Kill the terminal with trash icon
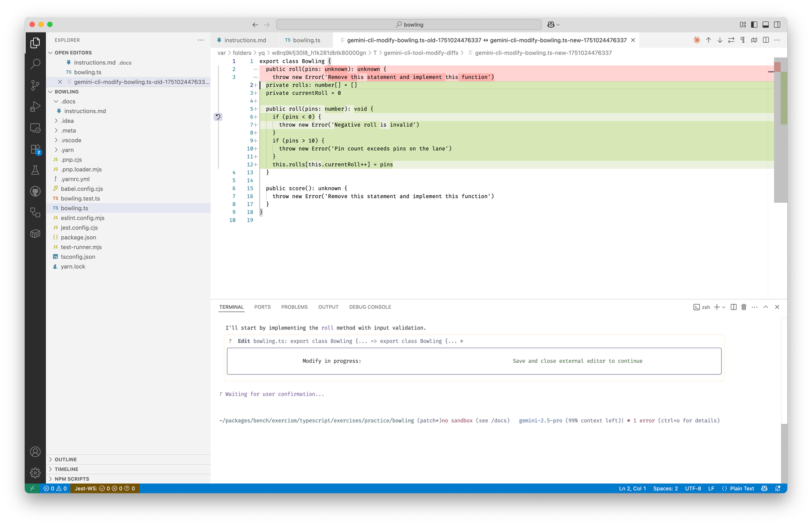The image size is (812, 526). (x=744, y=307)
